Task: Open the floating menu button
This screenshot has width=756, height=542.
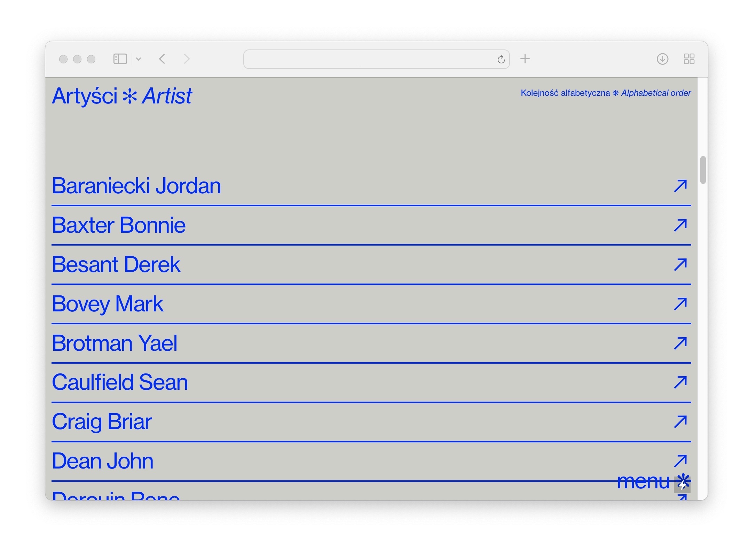Action: (x=653, y=482)
